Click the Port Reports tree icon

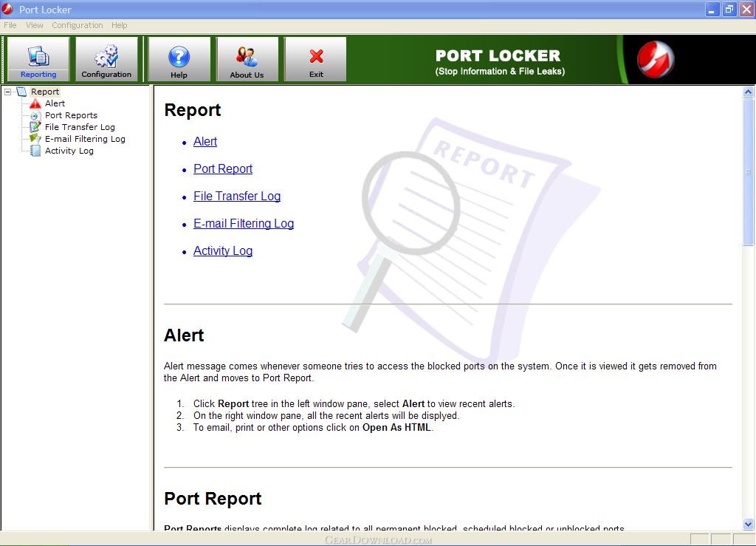[35, 115]
